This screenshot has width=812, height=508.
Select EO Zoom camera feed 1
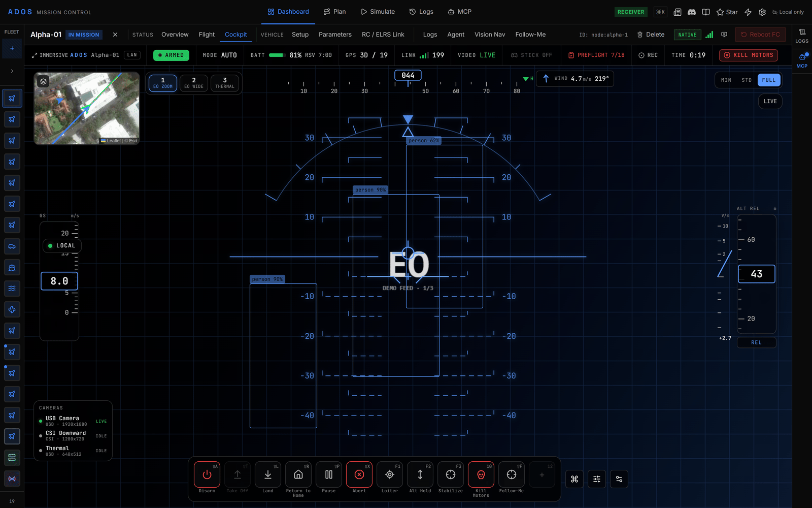pyautogui.click(x=163, y=83)
